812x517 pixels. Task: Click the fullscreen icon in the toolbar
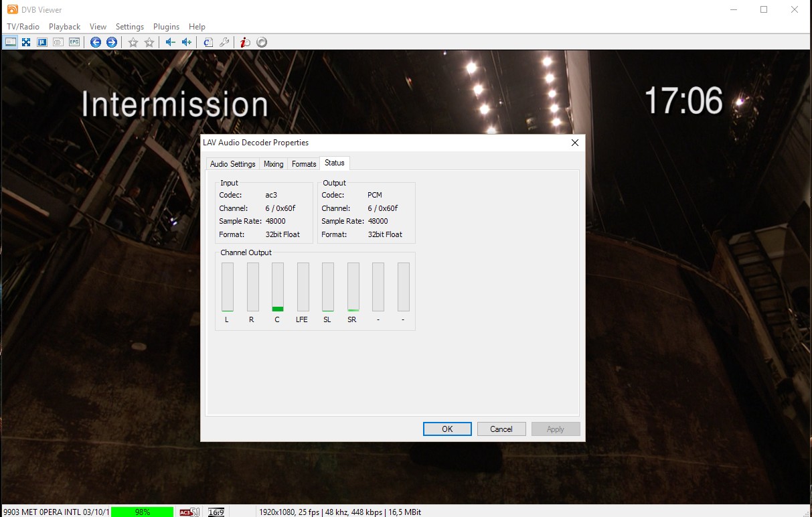26,42
